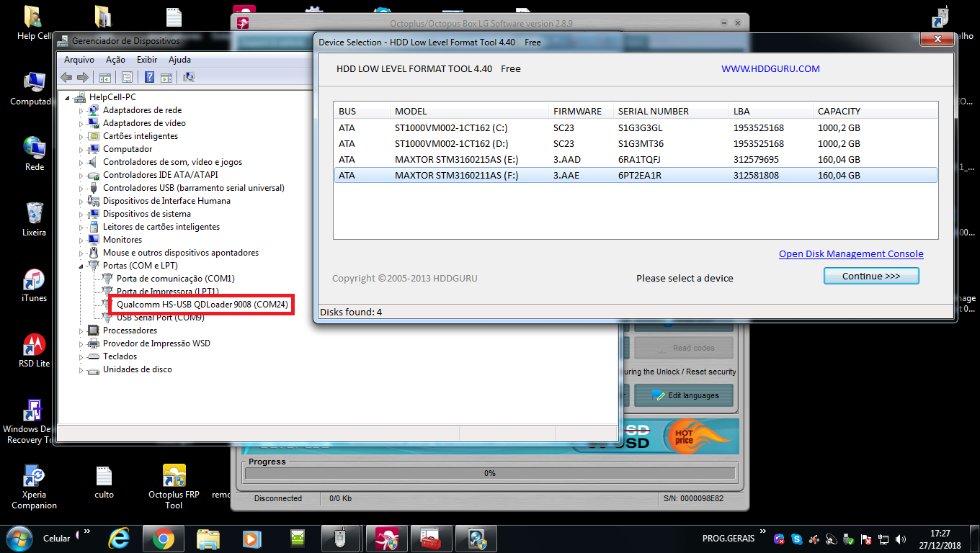This screenshot has height=553, width=980.
Task: Open Internet Explorer from the taskbar
Action: 119,539
